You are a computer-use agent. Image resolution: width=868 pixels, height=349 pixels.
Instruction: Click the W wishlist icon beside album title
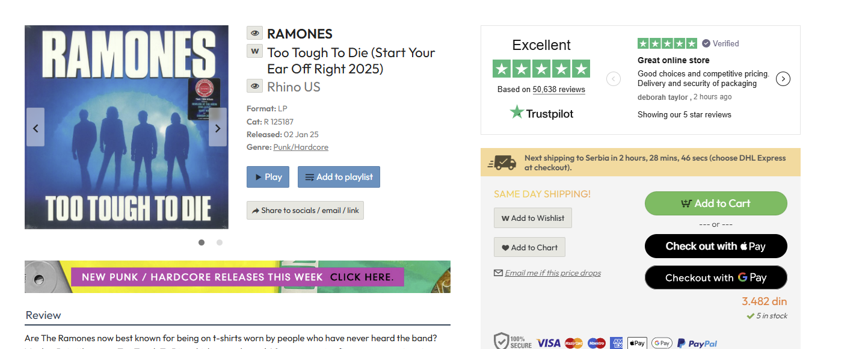coord(254,51)
